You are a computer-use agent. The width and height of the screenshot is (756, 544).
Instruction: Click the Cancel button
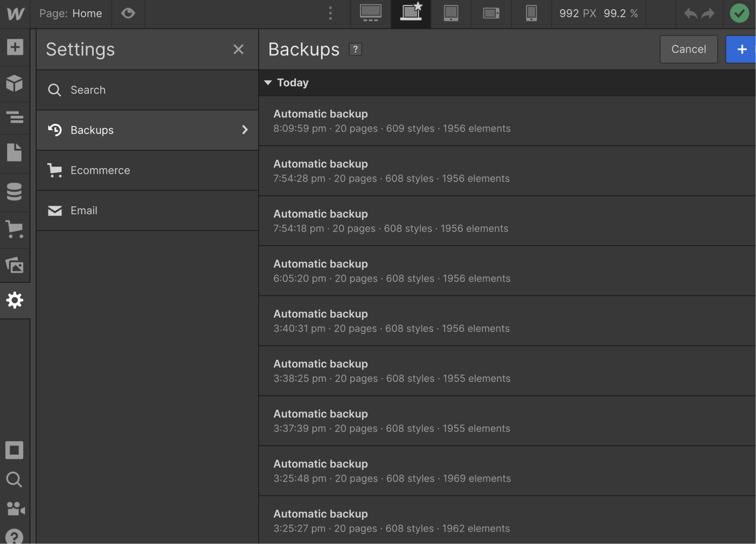(689, 49)
